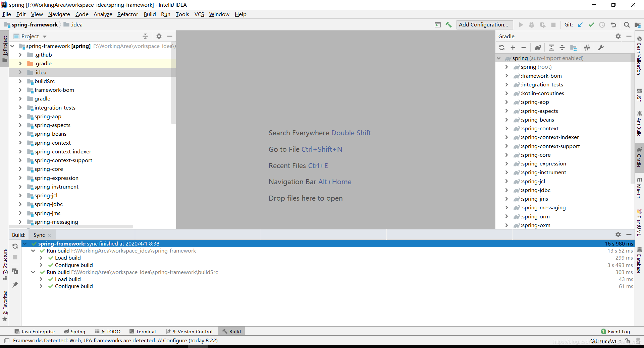Viewport: 644px width, 348px height.
Task: Click the Git Commit checkmark icon
Action: (x=591, y=25)
